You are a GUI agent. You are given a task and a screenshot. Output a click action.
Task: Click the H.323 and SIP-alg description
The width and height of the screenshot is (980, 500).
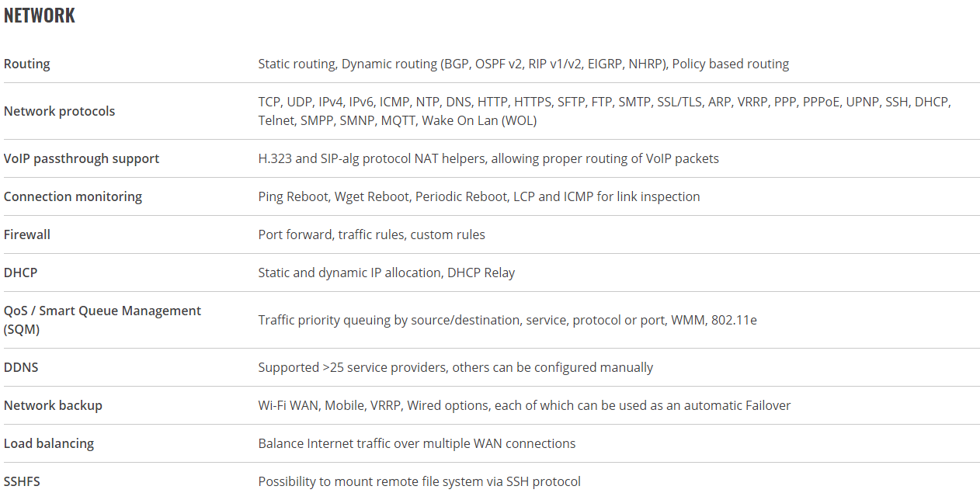coord(488,158)
